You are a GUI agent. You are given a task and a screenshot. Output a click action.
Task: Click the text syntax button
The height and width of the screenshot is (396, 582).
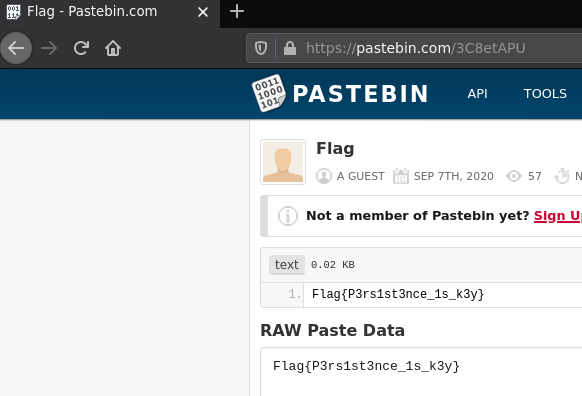pos(287,265)
